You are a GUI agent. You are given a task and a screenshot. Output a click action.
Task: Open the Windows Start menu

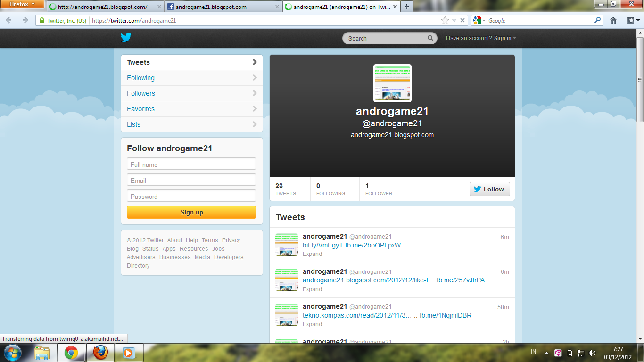click(12, 353)
